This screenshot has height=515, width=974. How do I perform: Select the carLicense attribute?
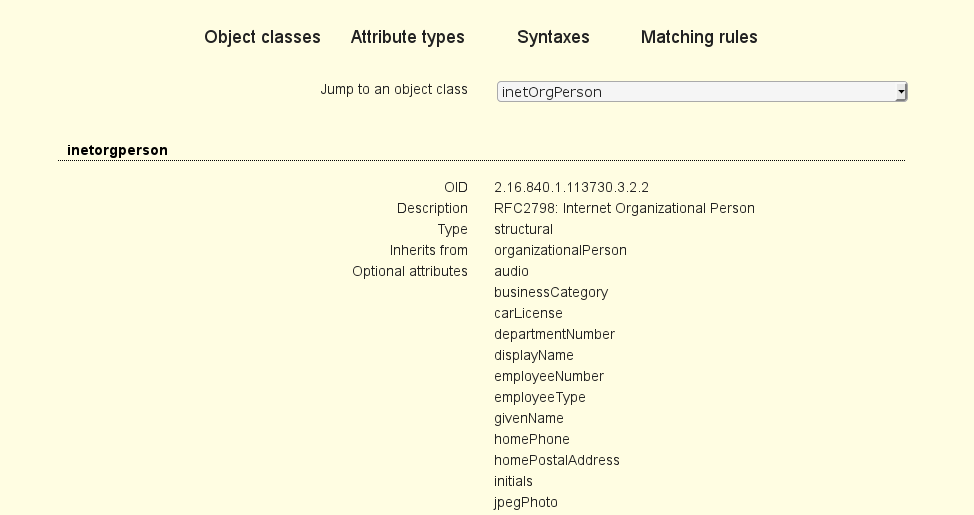coord(528,313)
